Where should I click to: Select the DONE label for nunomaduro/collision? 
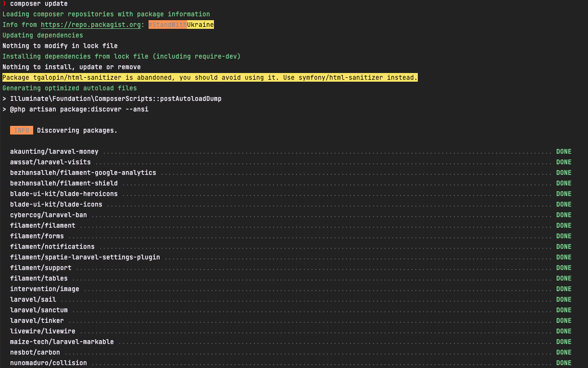pyautogui.click(x=563, y=363)
